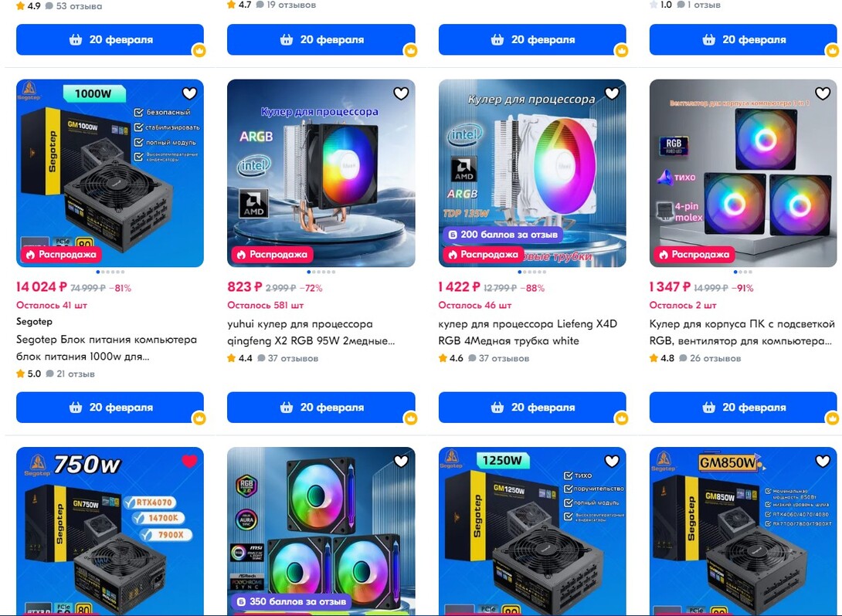The image size is (842, 616).
Task: Add Segotep 1000W to cart for 20 февраля
Action: pos(110,408)
